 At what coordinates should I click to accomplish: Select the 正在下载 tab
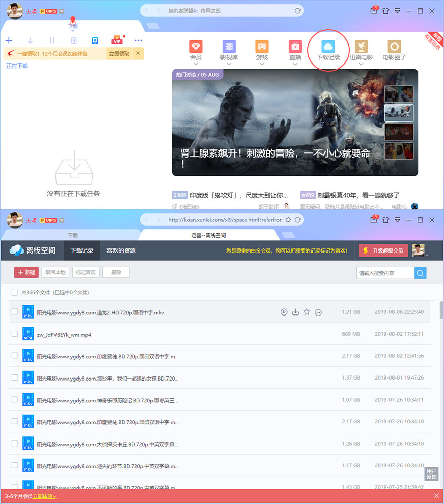17,66
